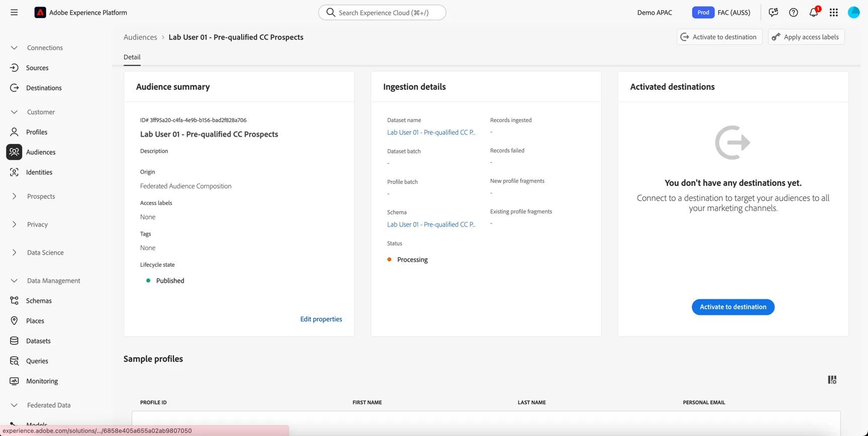The image size is (868, 436).
Task: Open Profiles in the sidebar
Action: 37,132
